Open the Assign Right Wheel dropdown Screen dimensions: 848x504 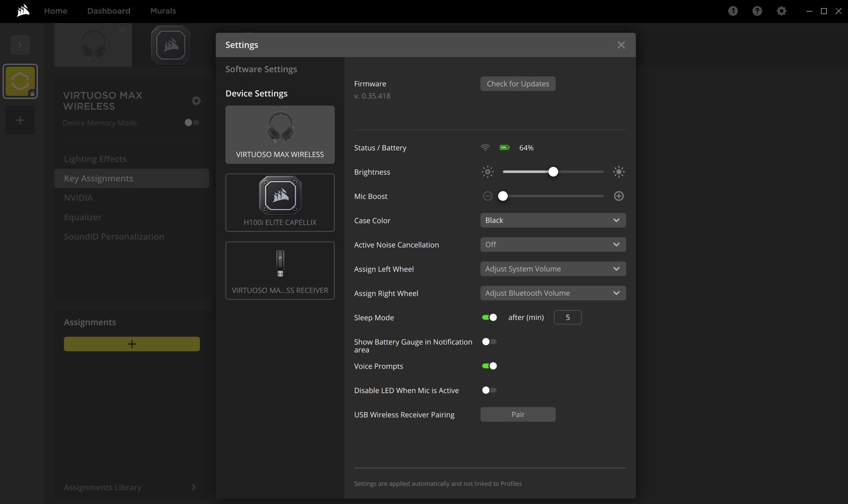coord(553,293)
